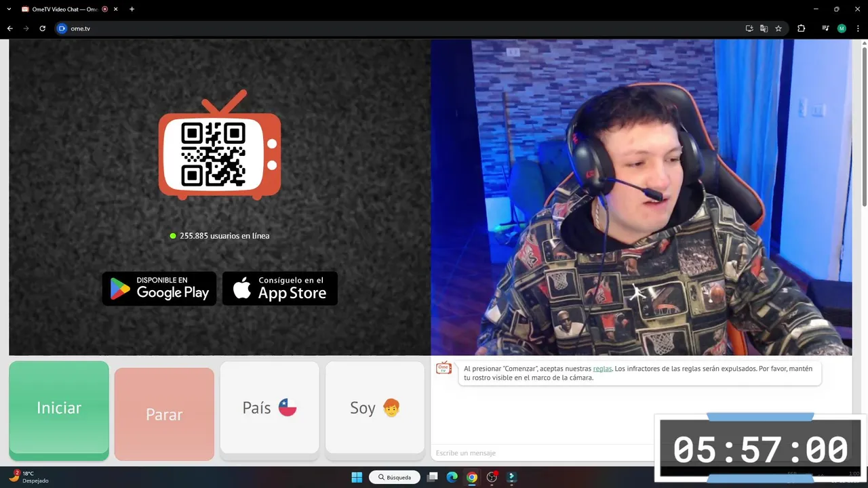Image resolution: width=868 pixels, height=488 pixels.
Task: Click the green Iniciar button
Action: [x=59, y=408]
